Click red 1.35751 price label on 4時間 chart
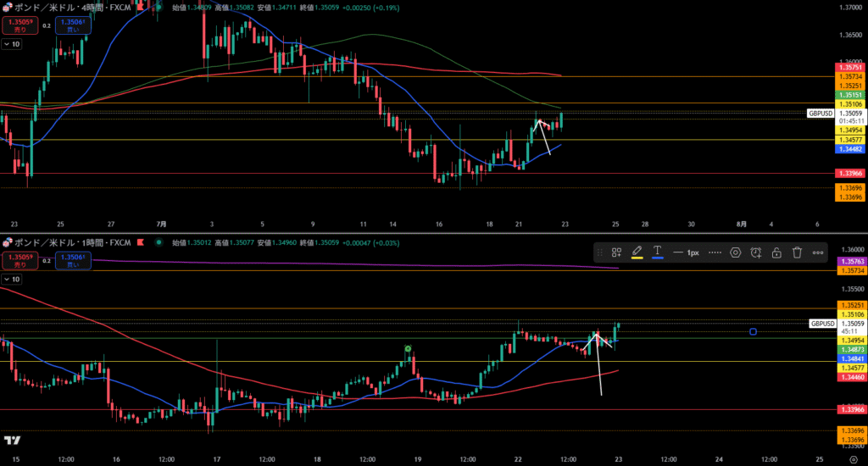This screenshot has width=868, height=466. [850, 68]
